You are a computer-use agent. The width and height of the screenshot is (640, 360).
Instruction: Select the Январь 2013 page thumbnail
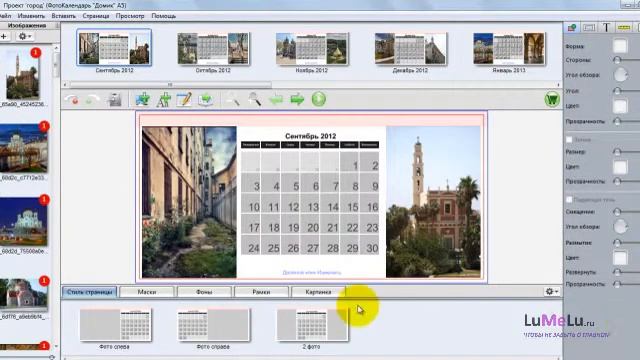click(509, 49)
